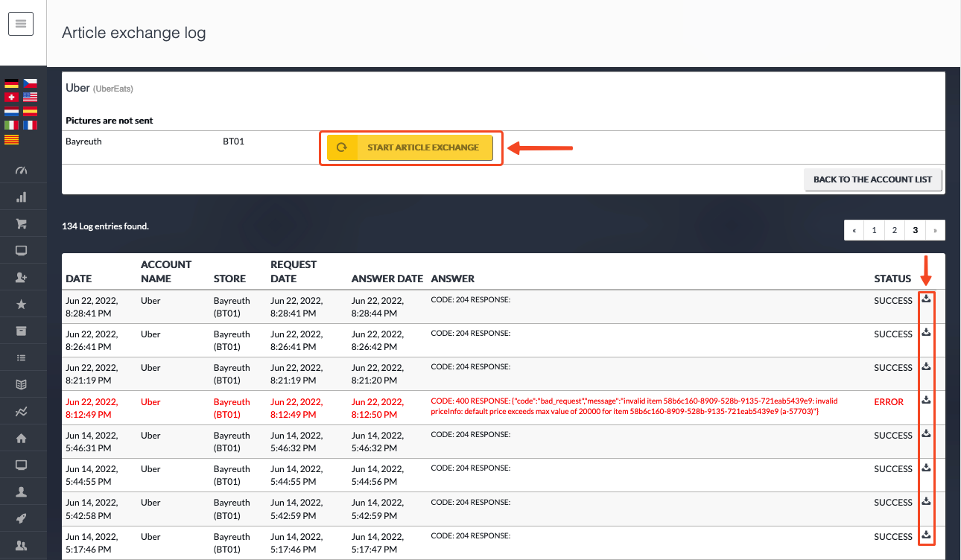Go back to the account list
961x560 pixels.
[873, 179]
